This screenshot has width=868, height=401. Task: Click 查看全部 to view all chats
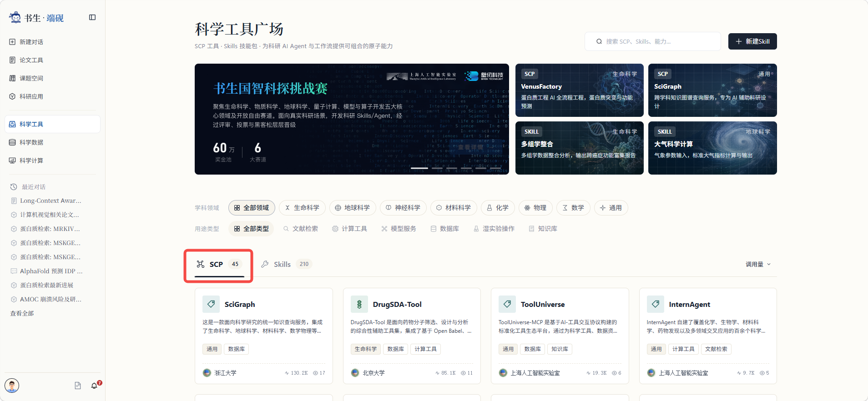point(22,313)
